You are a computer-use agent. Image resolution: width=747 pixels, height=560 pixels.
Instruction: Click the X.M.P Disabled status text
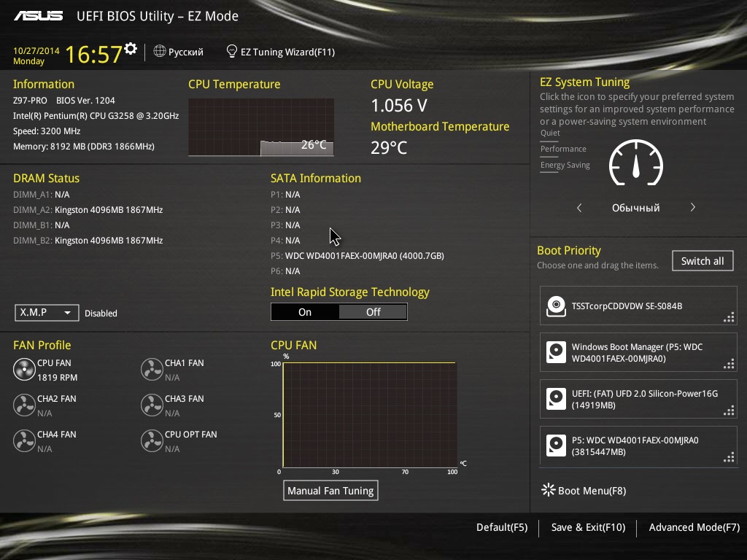(101, 314)
